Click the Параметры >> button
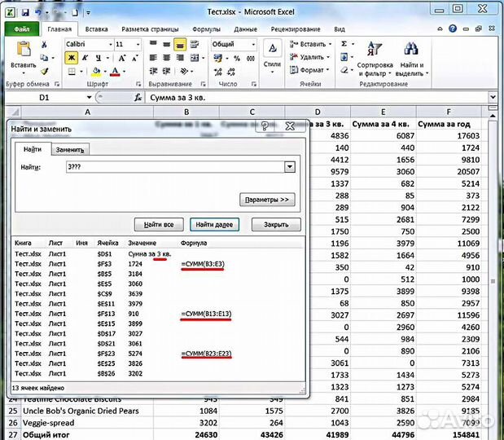 (x=267, y=200)
